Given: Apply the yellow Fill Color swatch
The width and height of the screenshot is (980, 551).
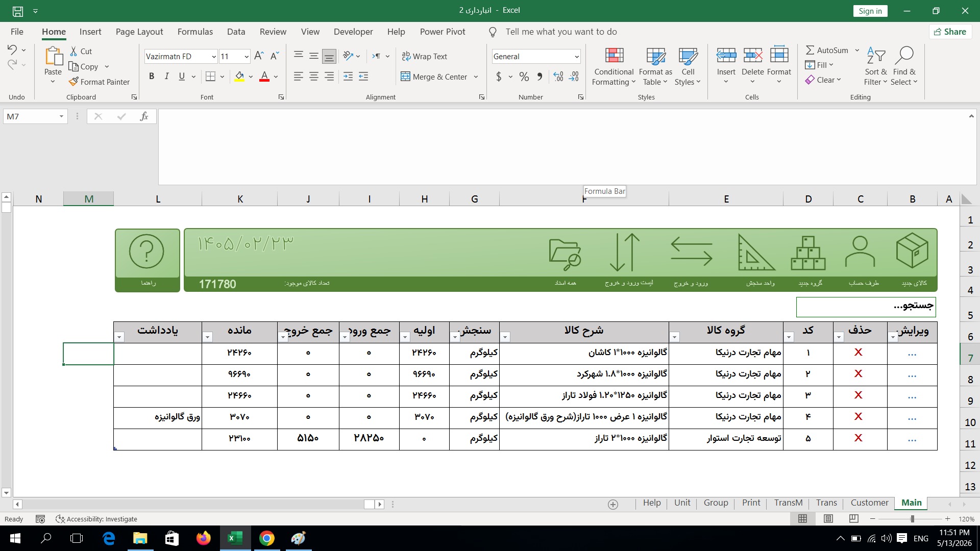Looking at the screenshot, I should pyautogui.click(x=239, y=77).
